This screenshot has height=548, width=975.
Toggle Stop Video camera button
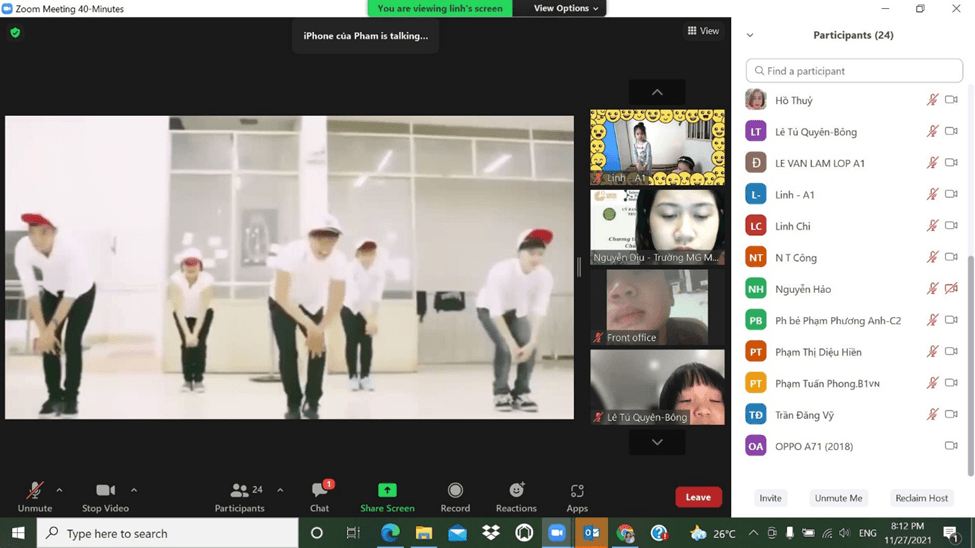point(105,491)
